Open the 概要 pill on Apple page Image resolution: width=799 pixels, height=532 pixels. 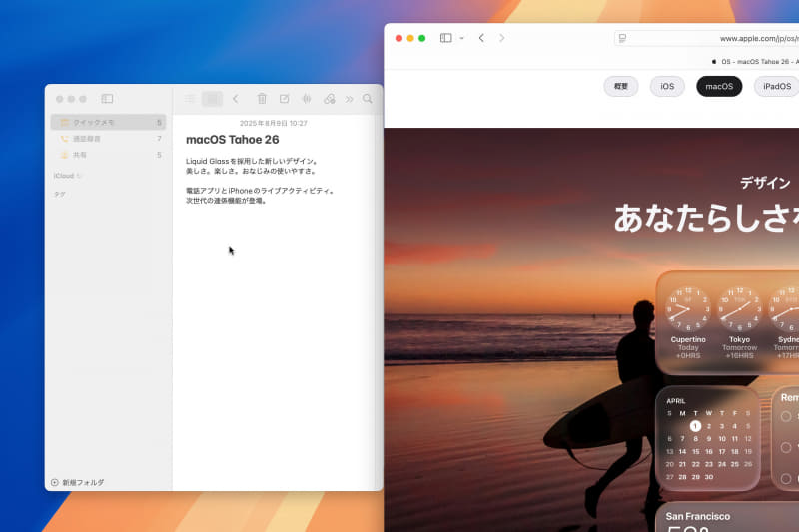(x=620, y=86)
